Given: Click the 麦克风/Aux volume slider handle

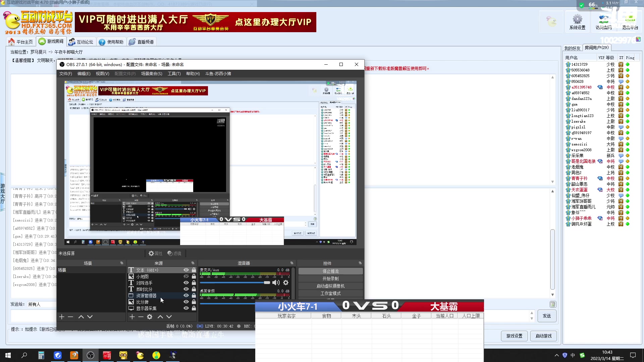Looking at the screenshot, I should click(267, 283).
